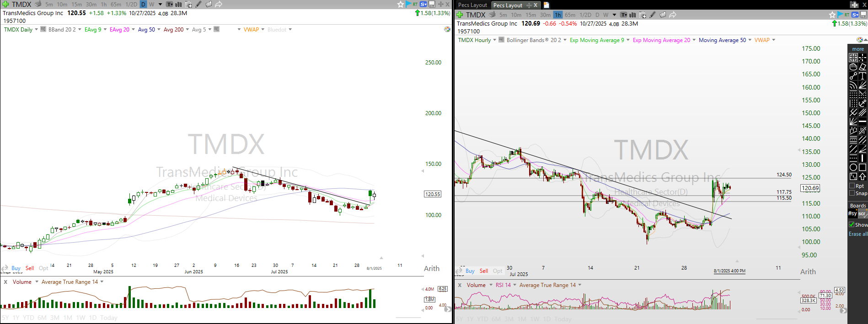Click add indicator grid icon in left daily chart
This screenshot has height=324, width=868.
click(188, 4)
